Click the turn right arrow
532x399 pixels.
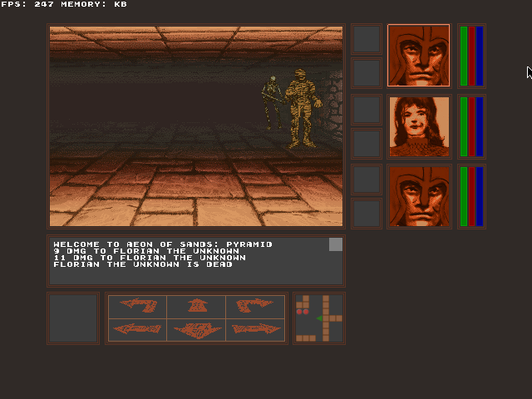click(255, 307)
